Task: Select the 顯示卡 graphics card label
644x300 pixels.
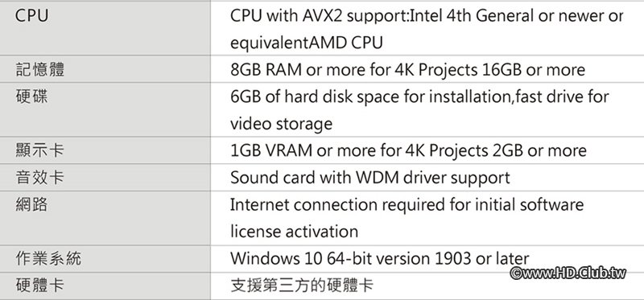Action: coord(39,150)
